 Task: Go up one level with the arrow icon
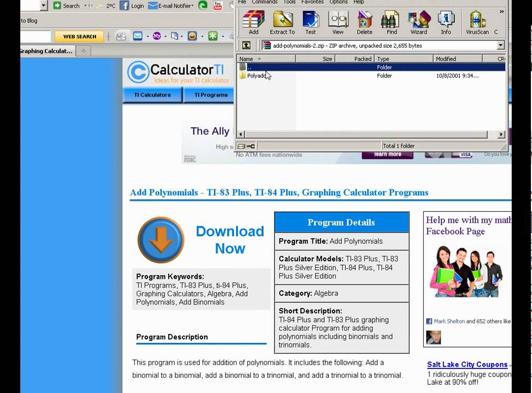click(x=246, y=45)
